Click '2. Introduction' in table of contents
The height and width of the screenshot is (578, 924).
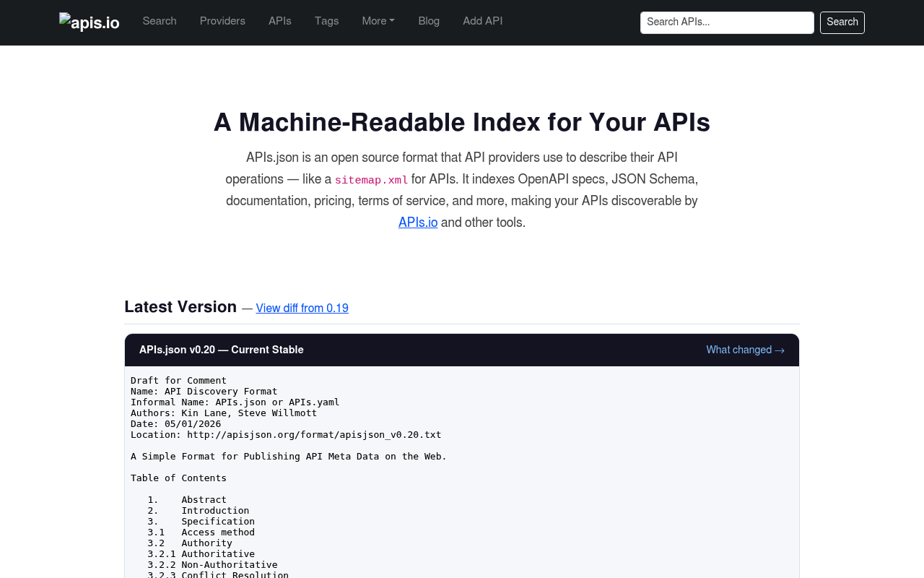tap(199, 511)
